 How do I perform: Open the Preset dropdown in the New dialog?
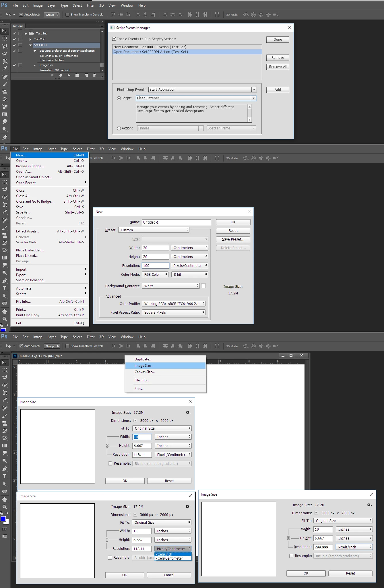click(x=154, y=230)
